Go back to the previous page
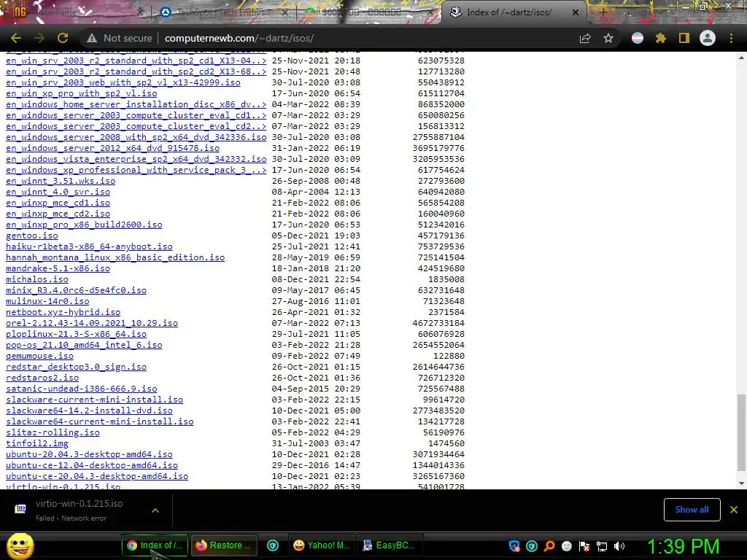The image size is (747, 560). [16, 38]
